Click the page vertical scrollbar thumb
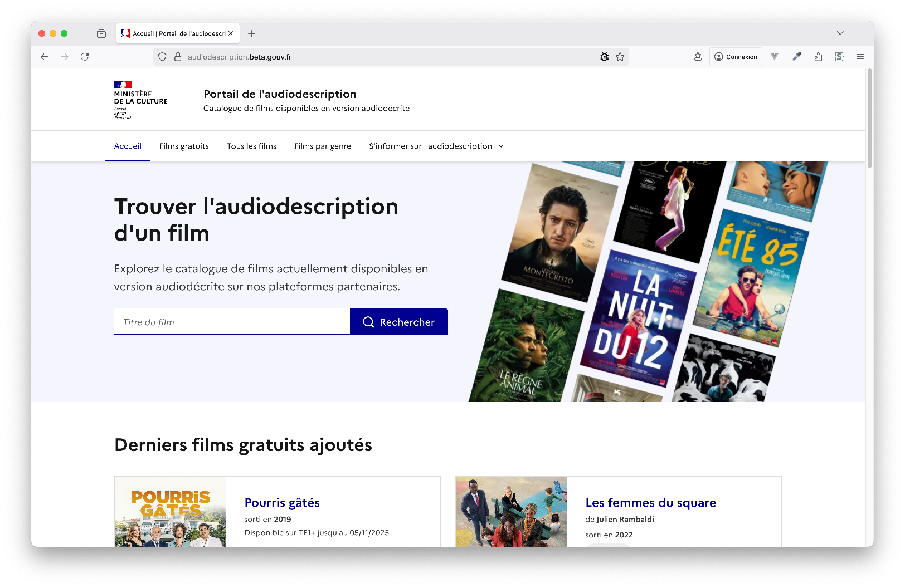905x588 pixels. point(869,118)
